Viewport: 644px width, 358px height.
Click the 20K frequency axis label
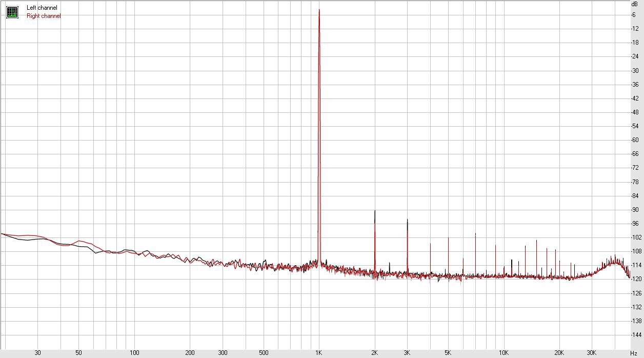point(559,353)
